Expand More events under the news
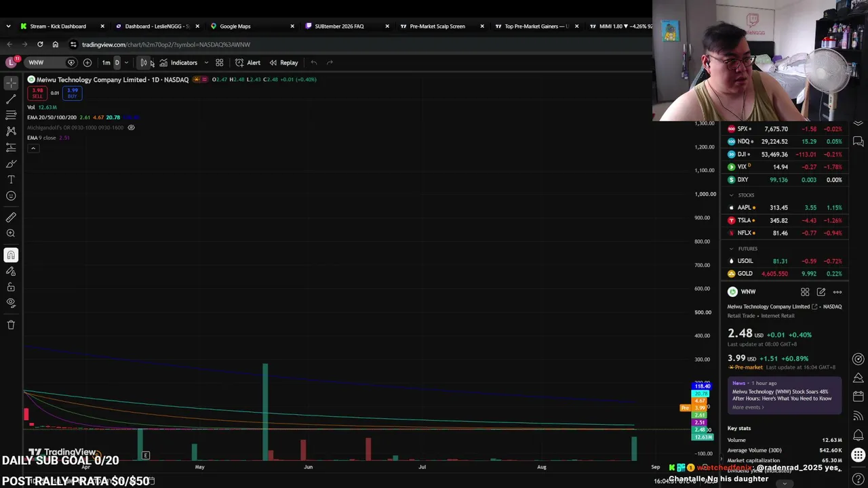The height and width of the screenshot is (488, 868). [x=748, y=407]
